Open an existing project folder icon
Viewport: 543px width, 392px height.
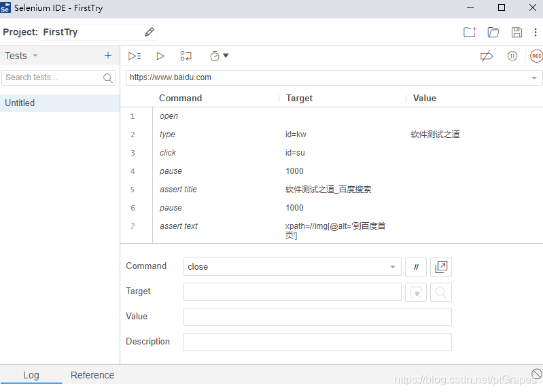[x=493, y=32]
